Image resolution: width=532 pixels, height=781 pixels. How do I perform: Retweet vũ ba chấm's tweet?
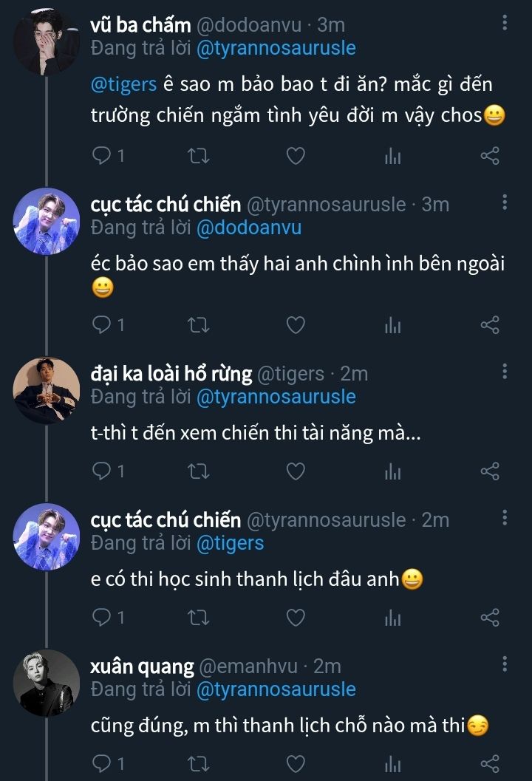199,155
